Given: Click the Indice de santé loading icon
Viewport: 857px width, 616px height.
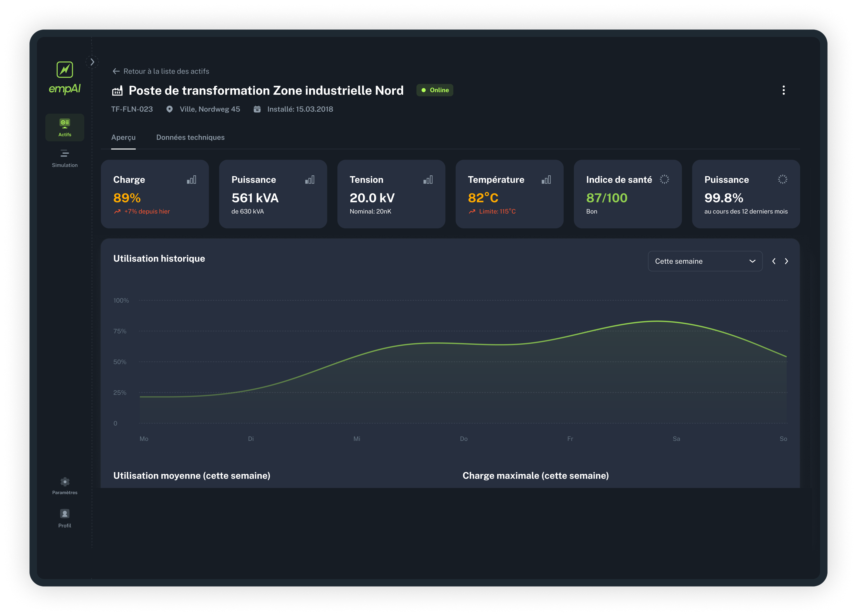Looking at the screenshot, I should click(664, 179).
